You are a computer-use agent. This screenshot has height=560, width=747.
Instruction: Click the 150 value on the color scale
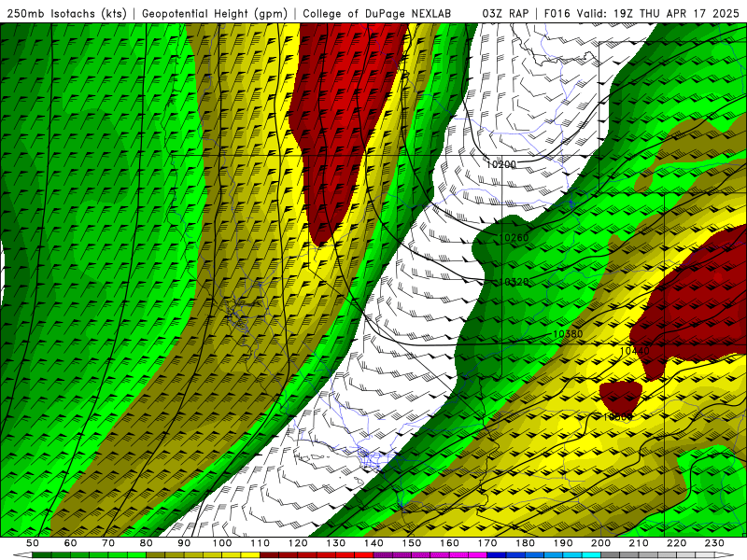(x=412, y=543)
